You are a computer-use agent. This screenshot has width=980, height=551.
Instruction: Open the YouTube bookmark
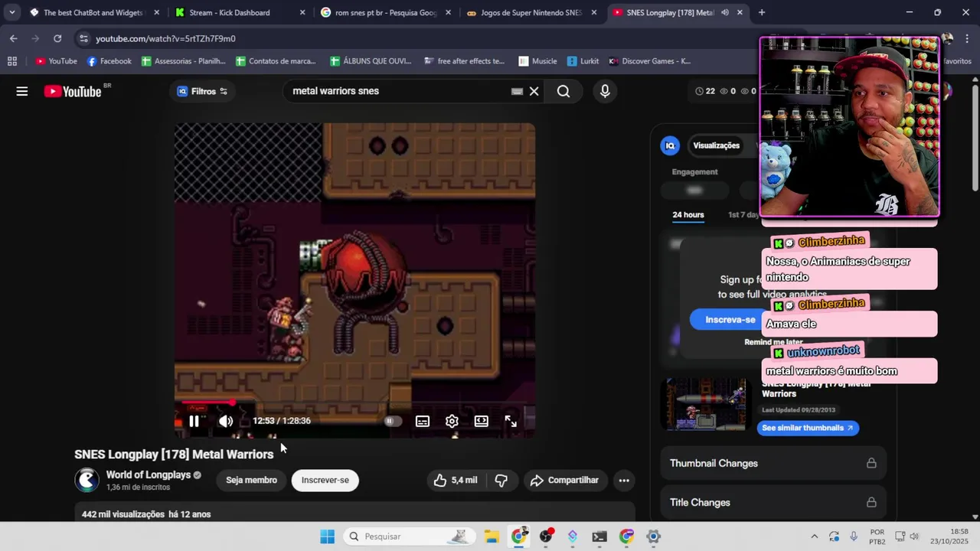pos(56,61)
